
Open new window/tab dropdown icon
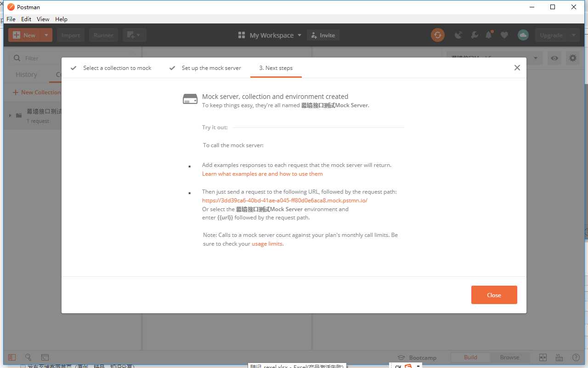click(134, 35)
